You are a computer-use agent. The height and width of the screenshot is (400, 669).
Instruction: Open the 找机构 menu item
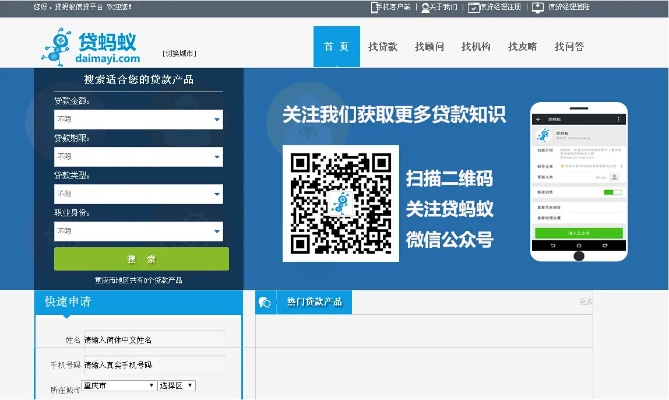click(x=476, y=46)
